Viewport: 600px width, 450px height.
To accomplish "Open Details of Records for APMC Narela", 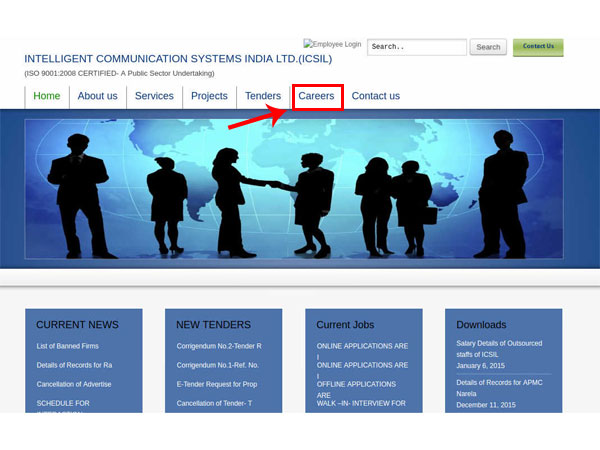I will pos(499,388).
